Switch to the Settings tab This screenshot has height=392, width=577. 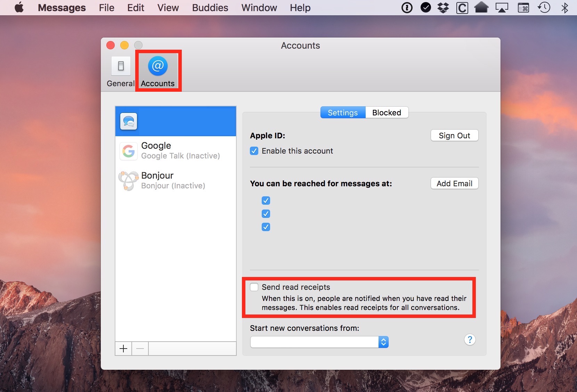(343, 113)
